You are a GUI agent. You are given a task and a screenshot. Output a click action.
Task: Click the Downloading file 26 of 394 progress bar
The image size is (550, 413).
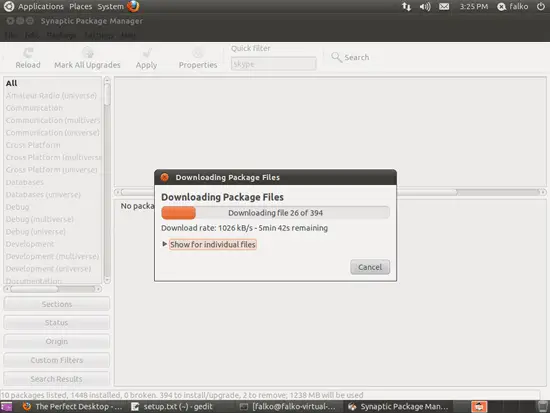(x=275, y=213)
